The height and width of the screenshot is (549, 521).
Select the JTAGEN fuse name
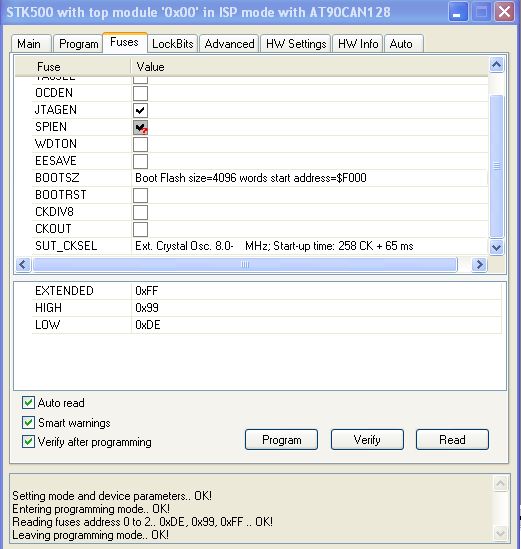click(56, 110)
